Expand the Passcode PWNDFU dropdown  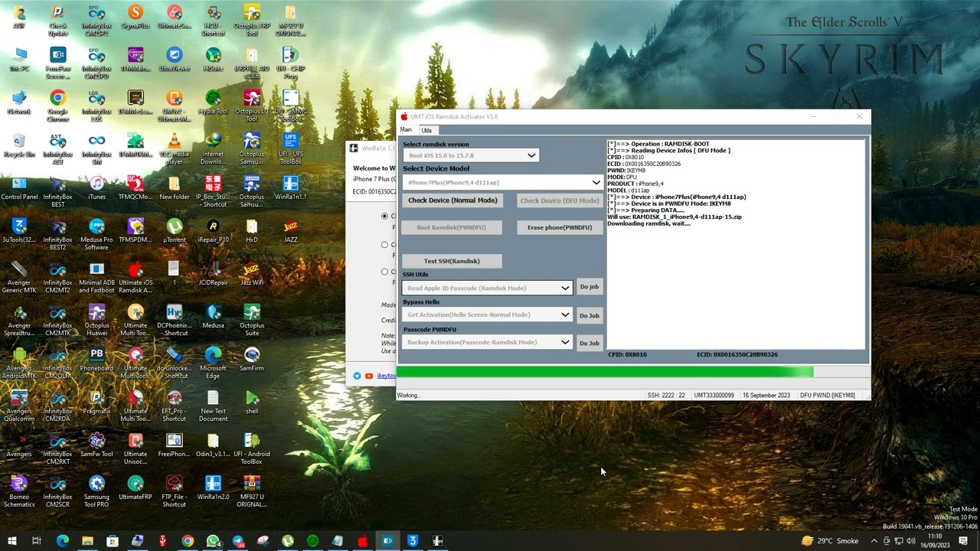coord(565,342)
